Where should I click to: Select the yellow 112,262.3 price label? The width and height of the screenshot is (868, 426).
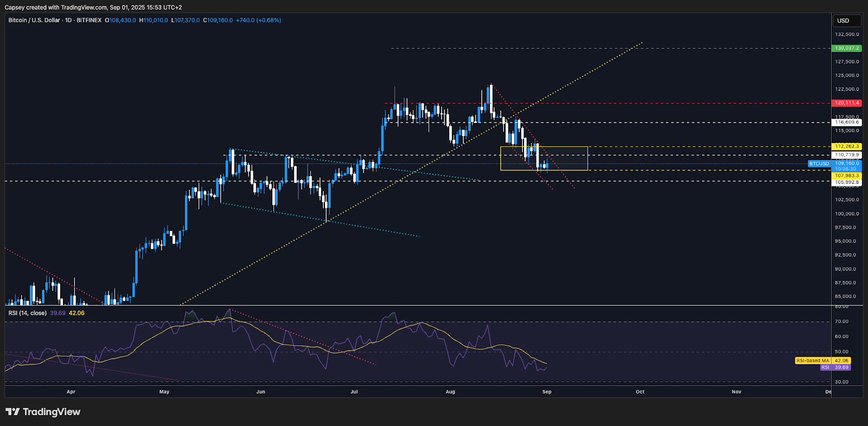pyautogui.click(x=846, y=146)
